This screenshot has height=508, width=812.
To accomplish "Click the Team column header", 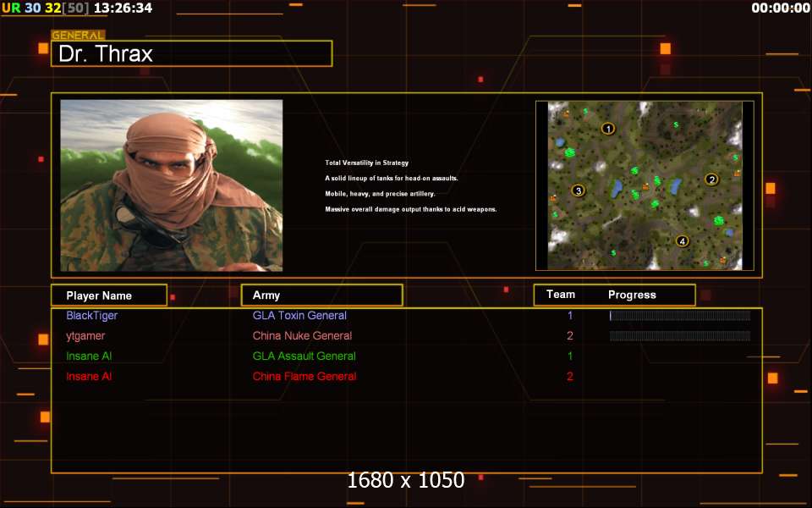I will click(x=561, y=295).
